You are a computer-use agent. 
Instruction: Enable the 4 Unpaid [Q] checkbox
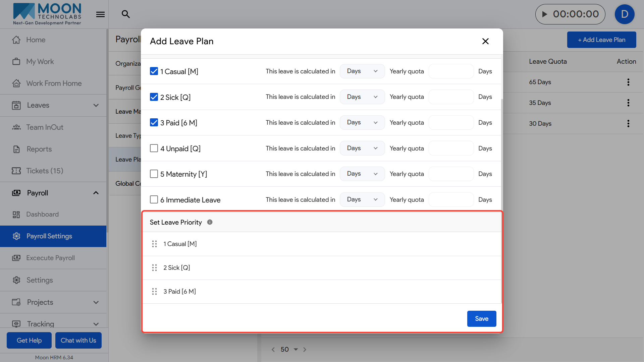[x=154, y=148]
